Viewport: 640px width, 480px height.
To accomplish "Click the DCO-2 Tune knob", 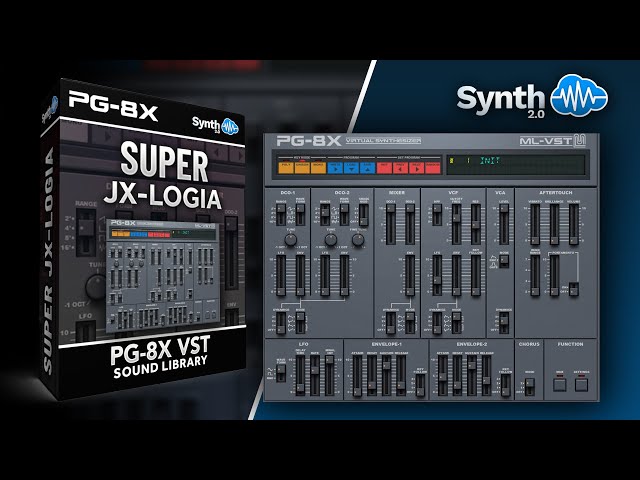I will click(330, 240).
